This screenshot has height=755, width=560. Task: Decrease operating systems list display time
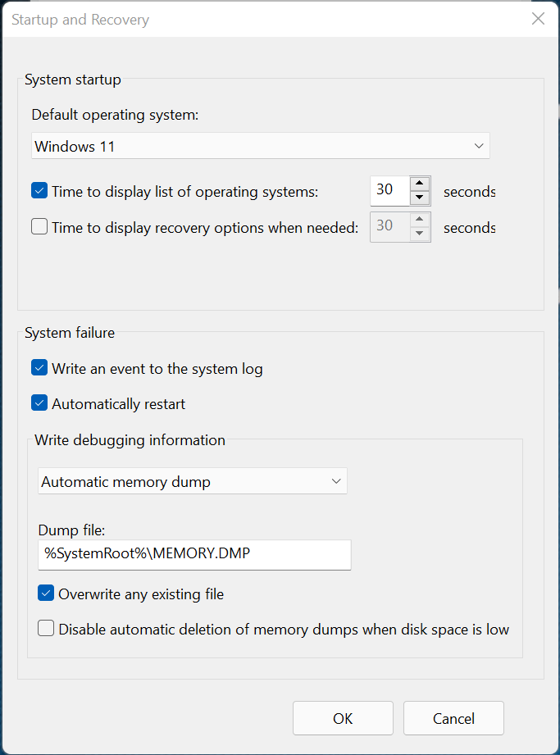coord(420,198)
